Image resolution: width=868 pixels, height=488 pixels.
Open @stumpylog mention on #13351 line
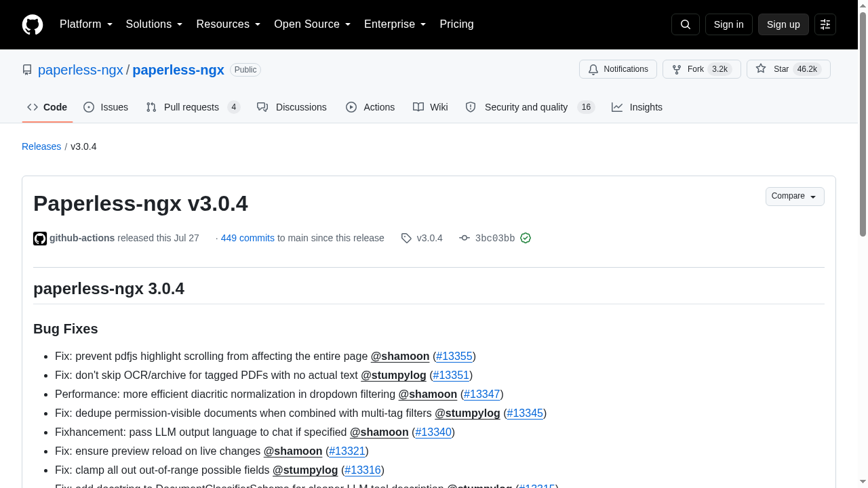tap(393, 375)
